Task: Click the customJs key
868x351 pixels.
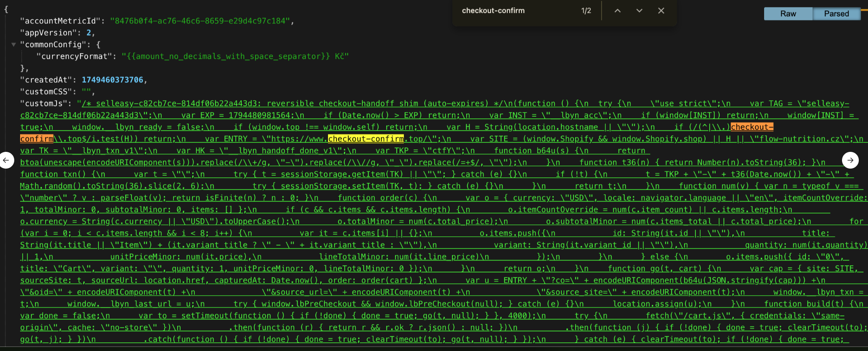Action: (x=44, y=103)
